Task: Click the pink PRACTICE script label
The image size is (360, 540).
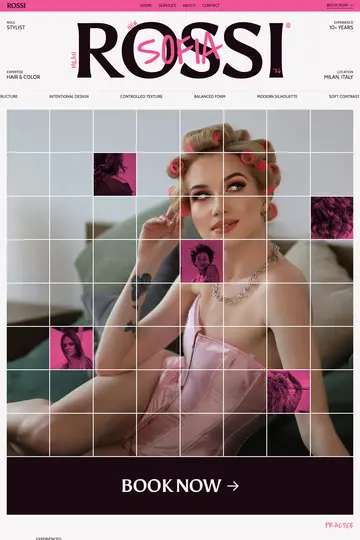Action: (x=339, y=525)
